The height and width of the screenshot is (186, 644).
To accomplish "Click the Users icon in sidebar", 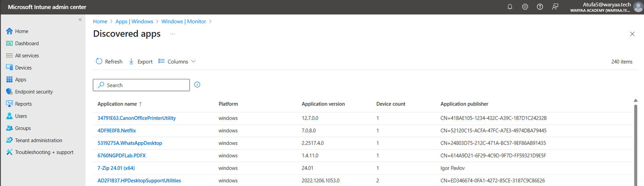I will coord(9,116).
